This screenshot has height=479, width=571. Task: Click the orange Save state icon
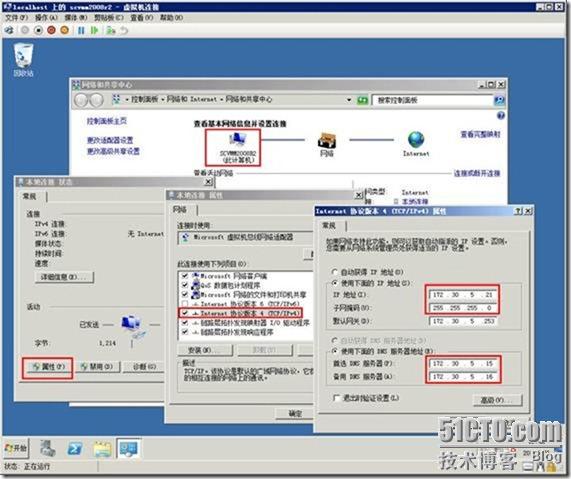coord(64,31)
